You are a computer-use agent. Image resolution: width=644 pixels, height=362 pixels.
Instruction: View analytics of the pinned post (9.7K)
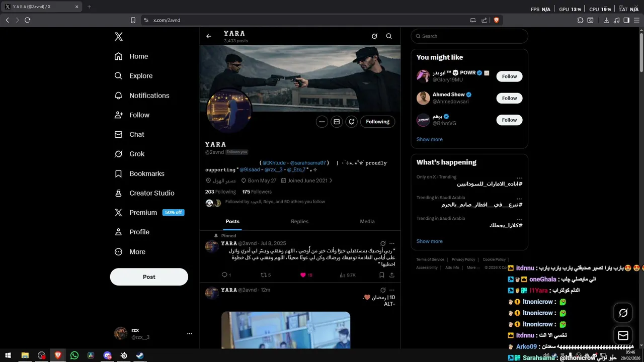(347, 275)
